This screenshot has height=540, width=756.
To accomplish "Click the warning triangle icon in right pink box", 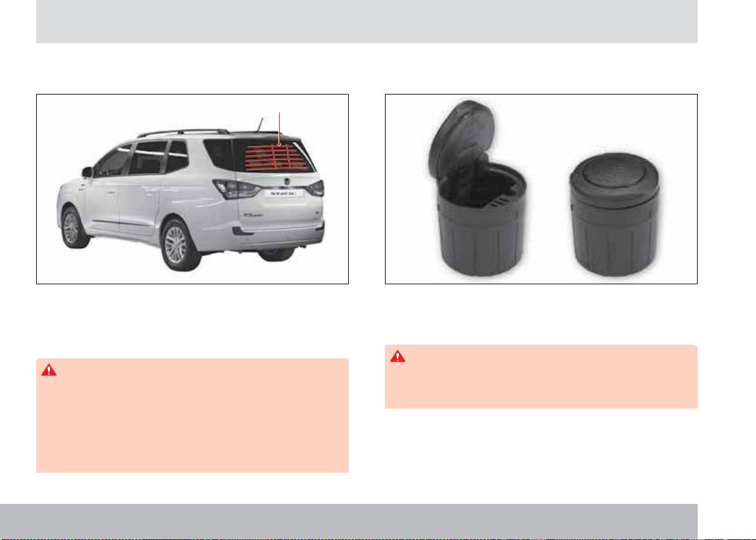I will pos(397,356).
